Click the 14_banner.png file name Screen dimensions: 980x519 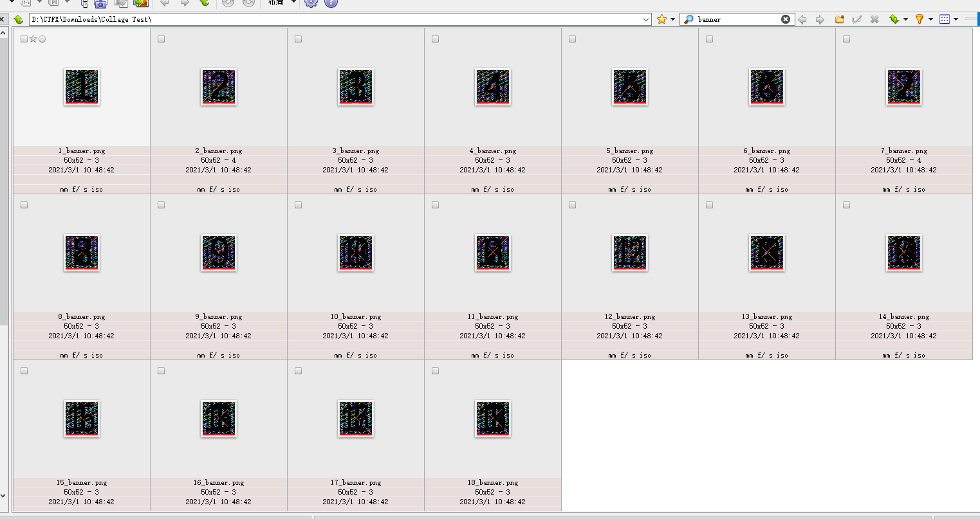pos(904,317)
